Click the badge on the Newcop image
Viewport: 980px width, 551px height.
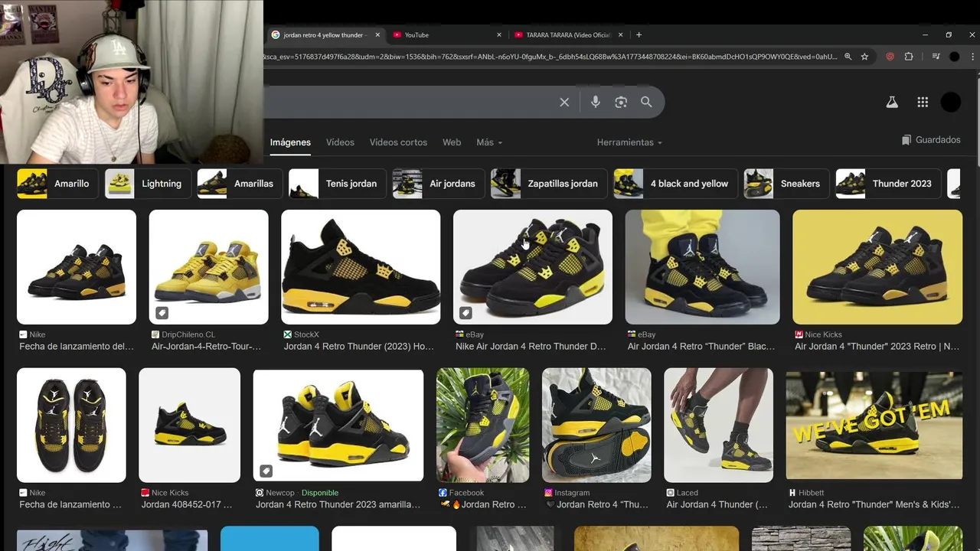click(x=266, y=471)
